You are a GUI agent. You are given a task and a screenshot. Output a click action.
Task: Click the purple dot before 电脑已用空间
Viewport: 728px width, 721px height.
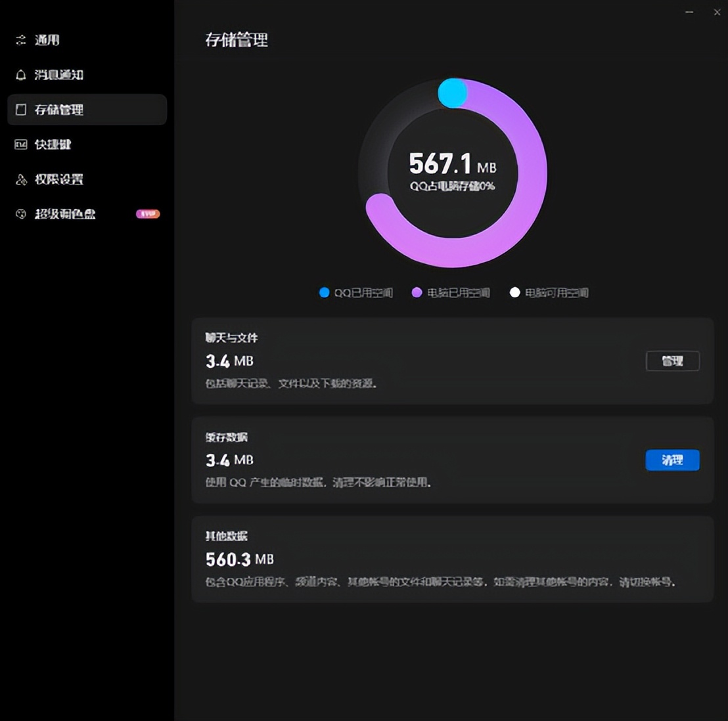click(x=415, y=293)
